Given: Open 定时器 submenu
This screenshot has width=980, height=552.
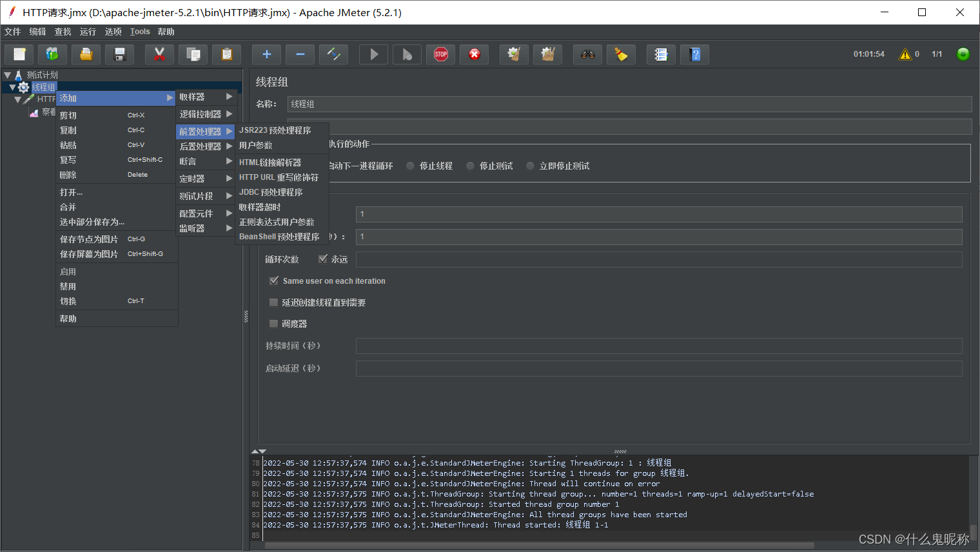Looking at the screenshot, I should click(206, 179).
